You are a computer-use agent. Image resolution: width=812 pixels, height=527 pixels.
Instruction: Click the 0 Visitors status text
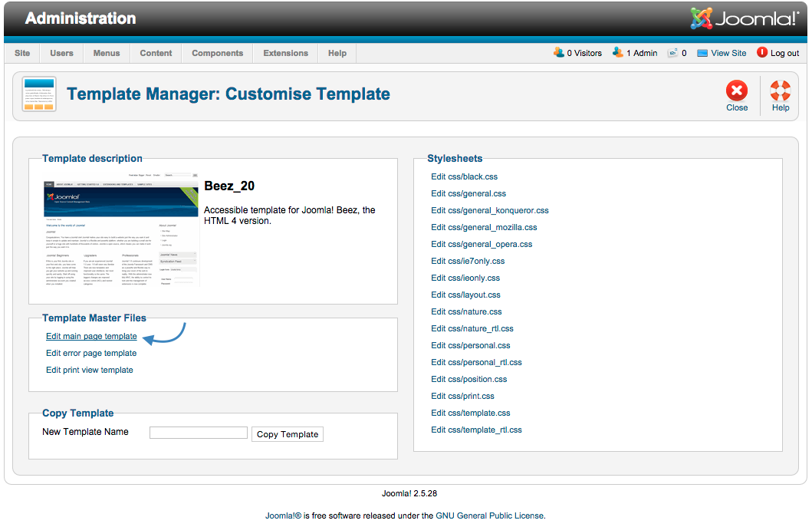coord(585,53)
